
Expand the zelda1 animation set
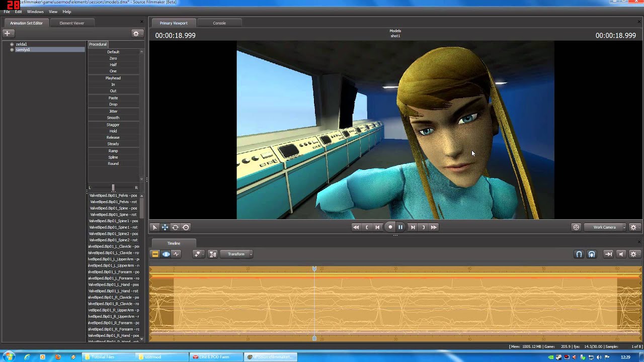coord(12,44)
